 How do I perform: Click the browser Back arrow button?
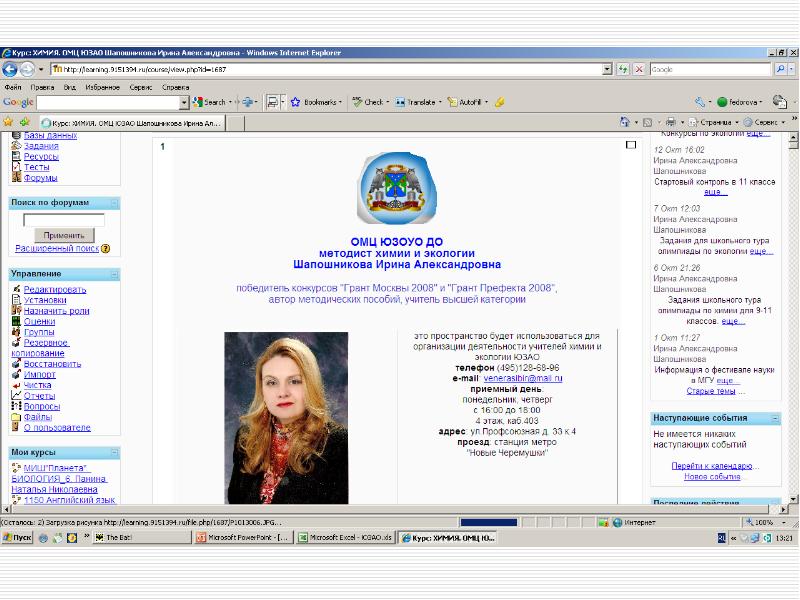click(x=11, y=69)
